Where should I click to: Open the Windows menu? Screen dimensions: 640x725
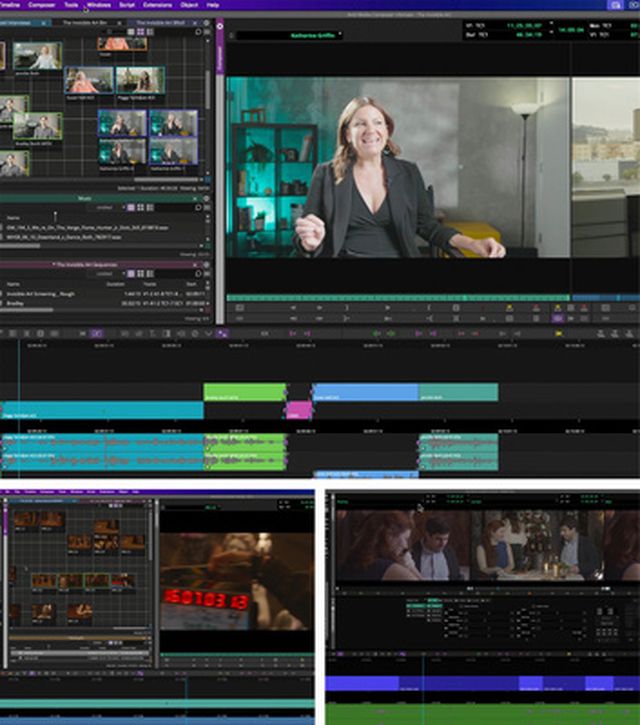(99, 5)
